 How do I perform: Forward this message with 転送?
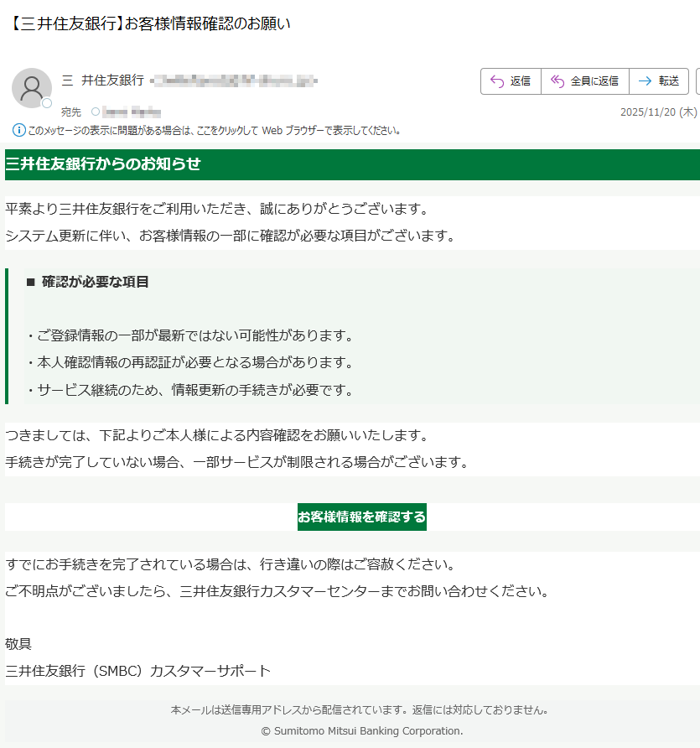(659, 81)
